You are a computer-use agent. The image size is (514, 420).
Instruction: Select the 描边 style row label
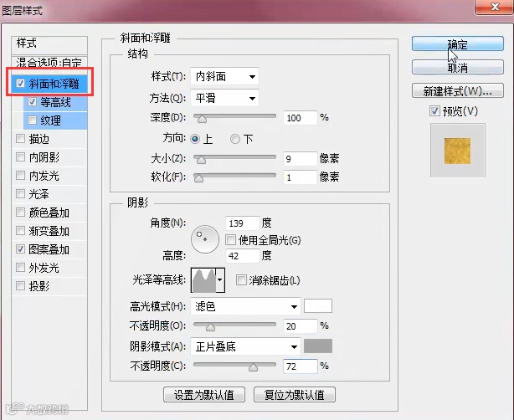pyautogui.click(x=39, y=139)
